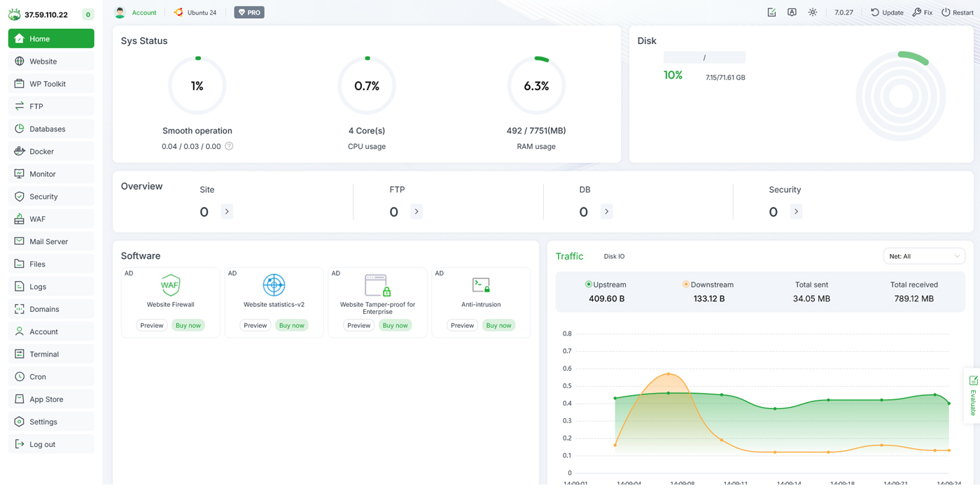Open the Net: All dropdown
This screenshot has height=500, width=980.
(x=924, y=257)
